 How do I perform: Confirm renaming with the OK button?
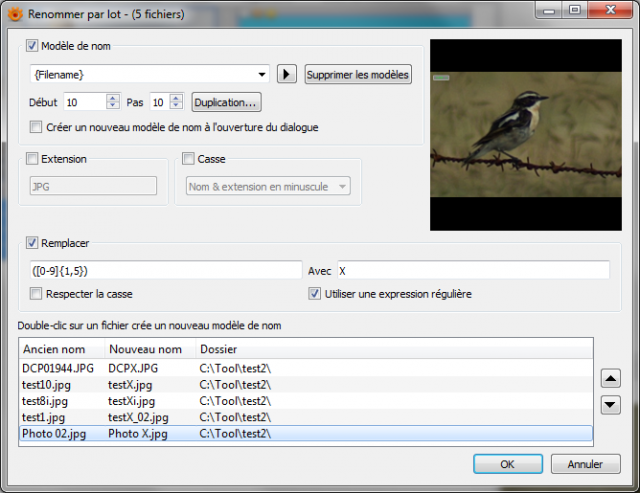508,464
